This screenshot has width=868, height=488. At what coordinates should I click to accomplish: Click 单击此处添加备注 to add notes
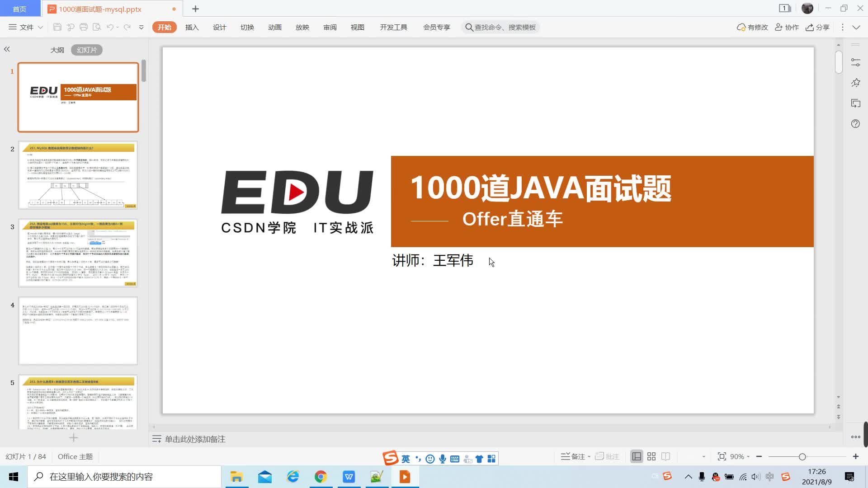click(x=194, y=439)
